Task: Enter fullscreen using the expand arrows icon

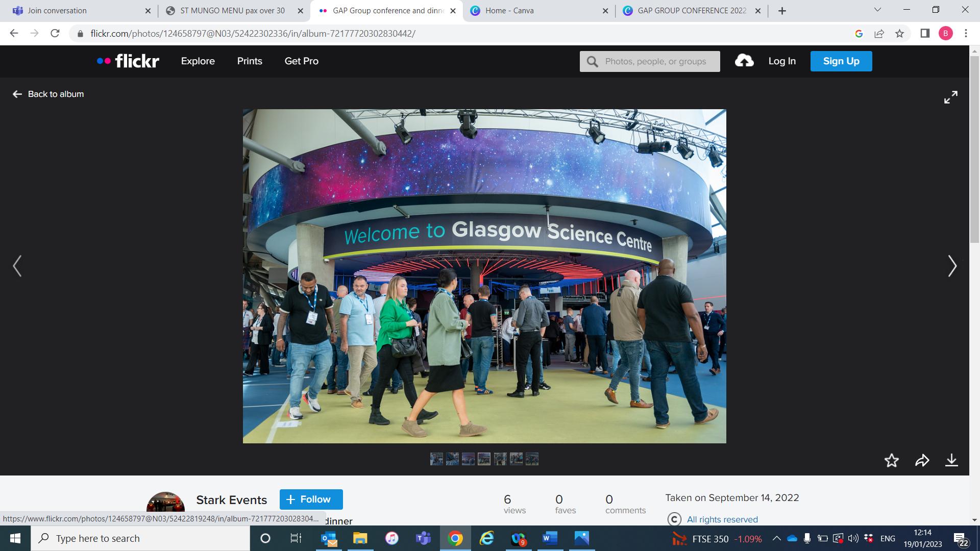Action: pyautogui.click(x=950, y=97)
